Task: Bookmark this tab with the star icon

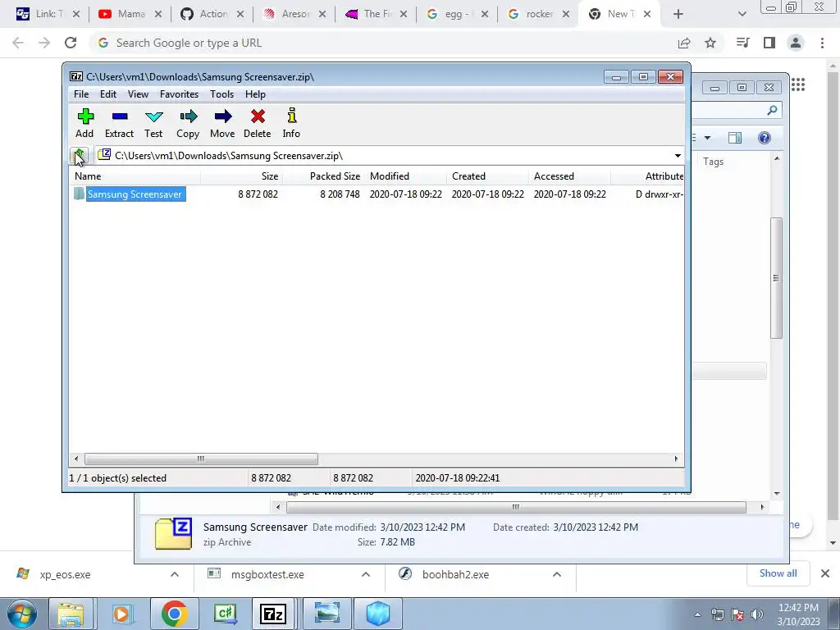Action: point(710,43)
